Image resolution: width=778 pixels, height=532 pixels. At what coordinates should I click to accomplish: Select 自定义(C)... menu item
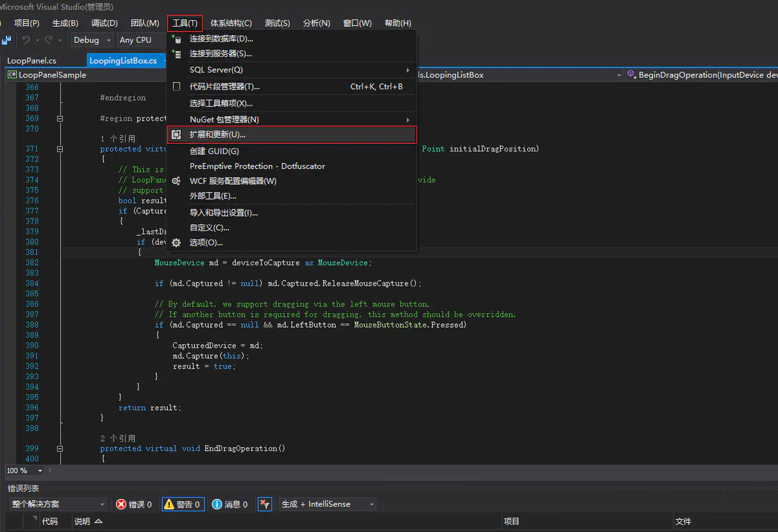292,228
